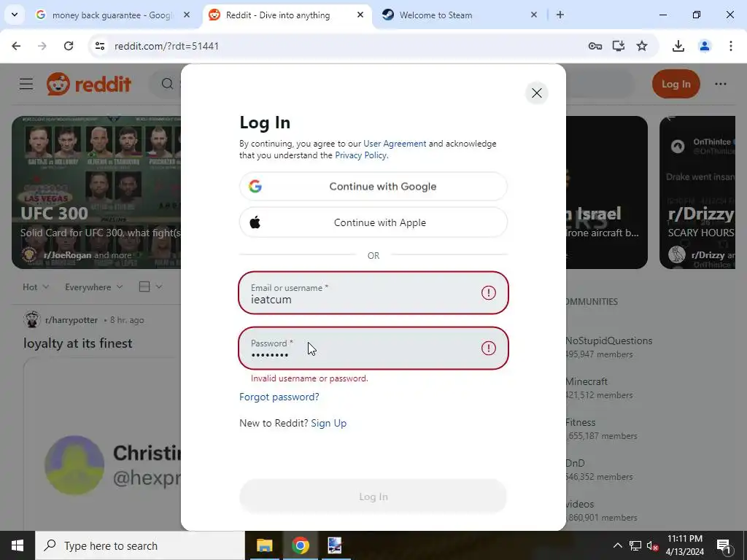Screen dimensions: 747x560
Task: Open the tab search dropdown arrow
Action: tap(15, 15)
